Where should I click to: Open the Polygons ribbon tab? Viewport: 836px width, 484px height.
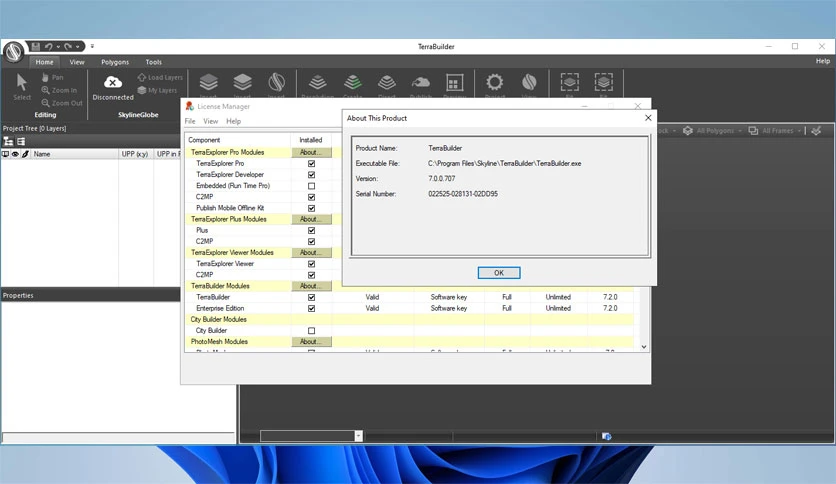tap(115, 62)
